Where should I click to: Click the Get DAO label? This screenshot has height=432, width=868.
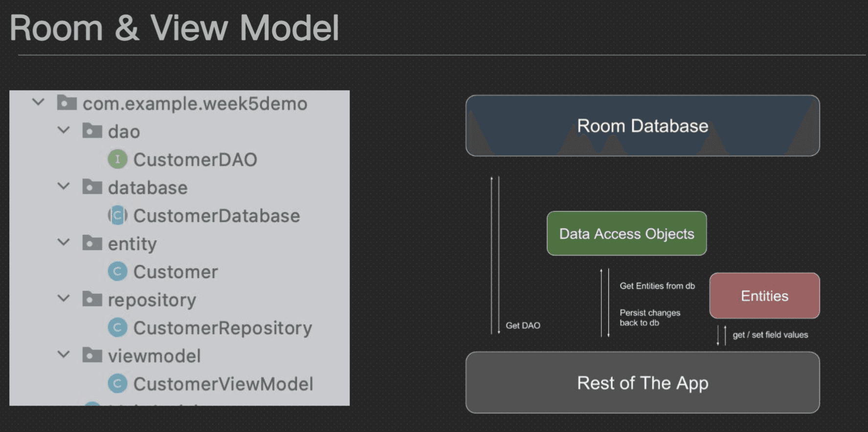[x=523, y=325]
